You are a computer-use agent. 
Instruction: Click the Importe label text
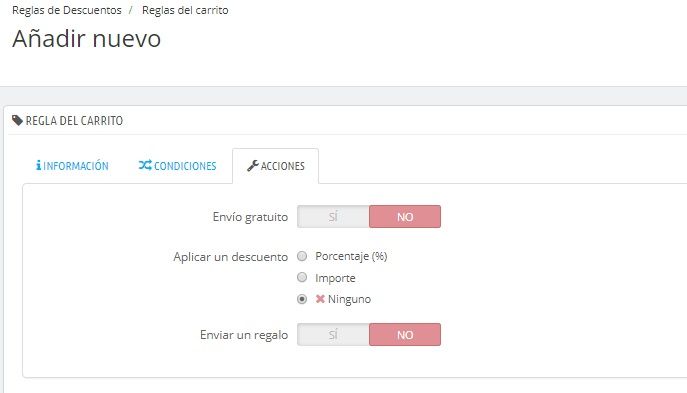pyautogui.click(x=335, y=278)
